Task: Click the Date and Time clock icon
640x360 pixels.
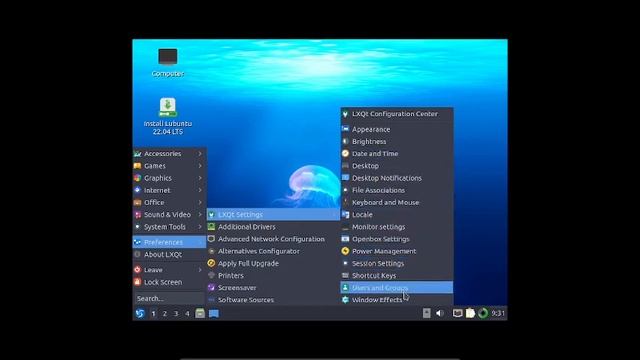Action: (x=345, y=153)
